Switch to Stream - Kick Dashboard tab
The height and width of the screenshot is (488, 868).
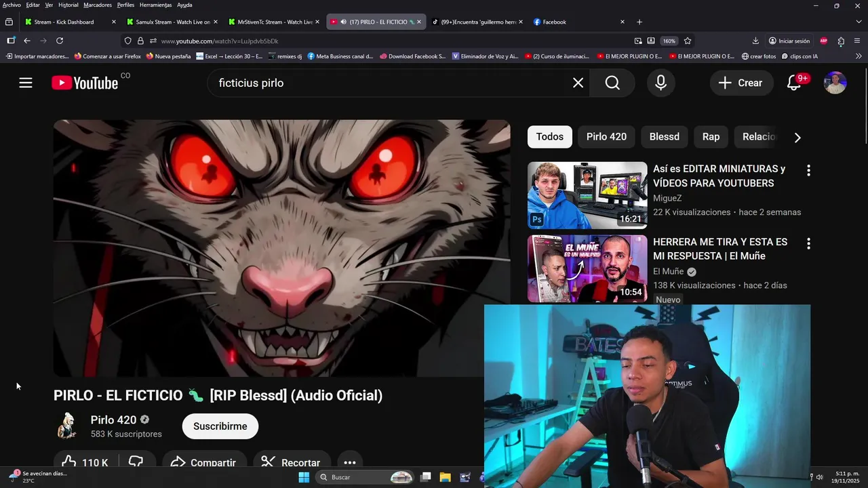pyautogui.click(x=71, y=22)
